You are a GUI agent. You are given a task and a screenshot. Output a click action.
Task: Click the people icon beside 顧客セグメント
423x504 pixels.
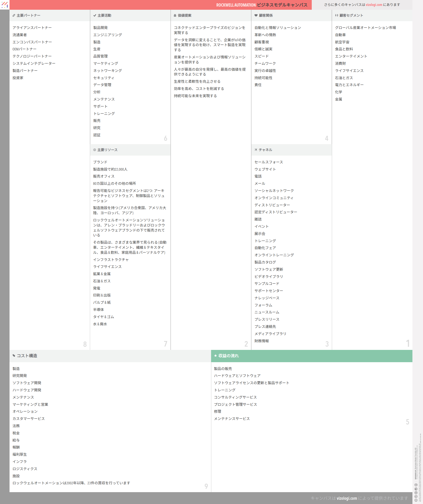tap(336, 15)
